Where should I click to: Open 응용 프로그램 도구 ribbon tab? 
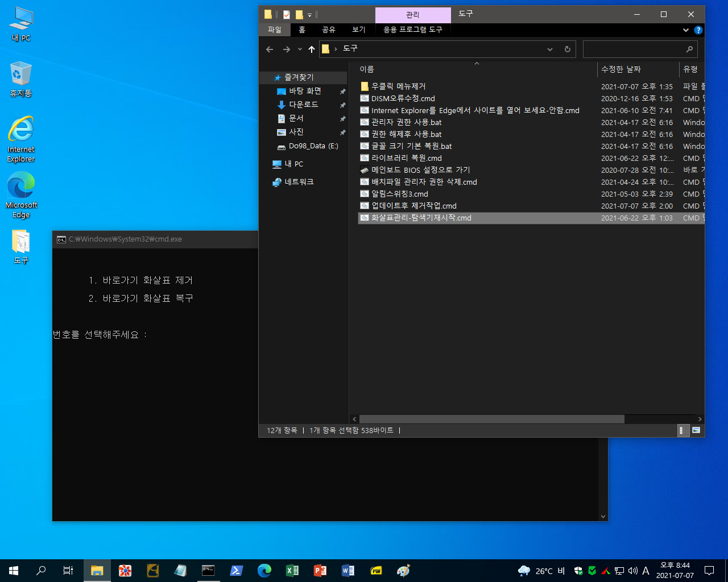tap(413, 30)
